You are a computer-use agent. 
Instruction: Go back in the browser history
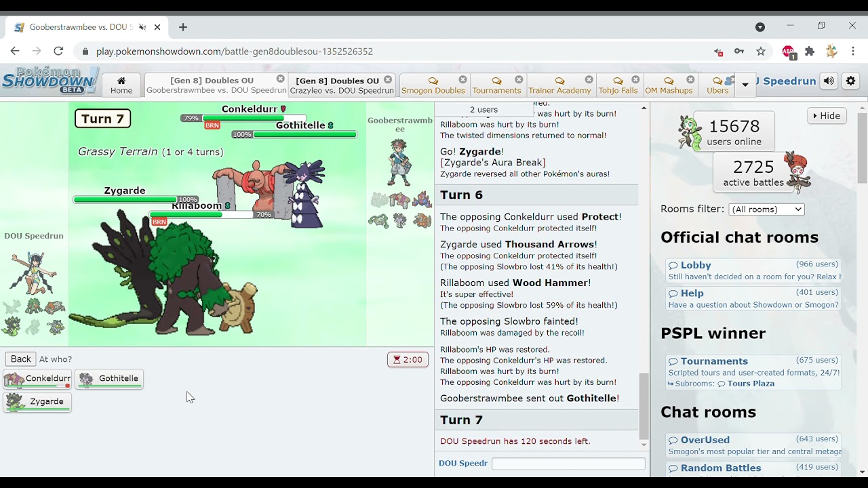pos(15,51)
